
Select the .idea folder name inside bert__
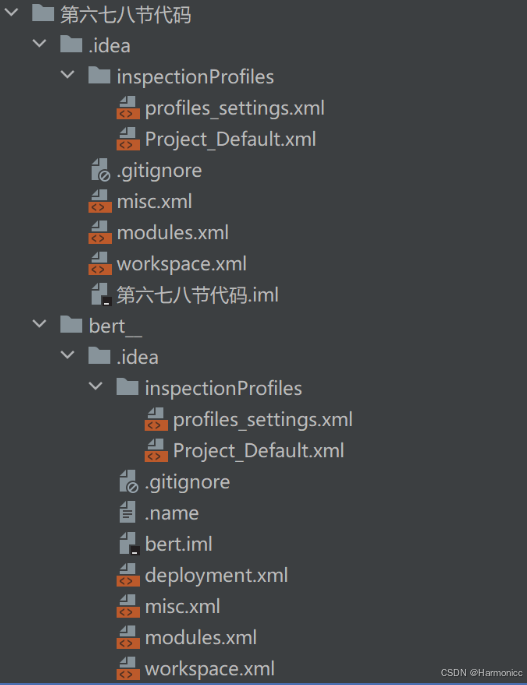(x=138, y=357)
